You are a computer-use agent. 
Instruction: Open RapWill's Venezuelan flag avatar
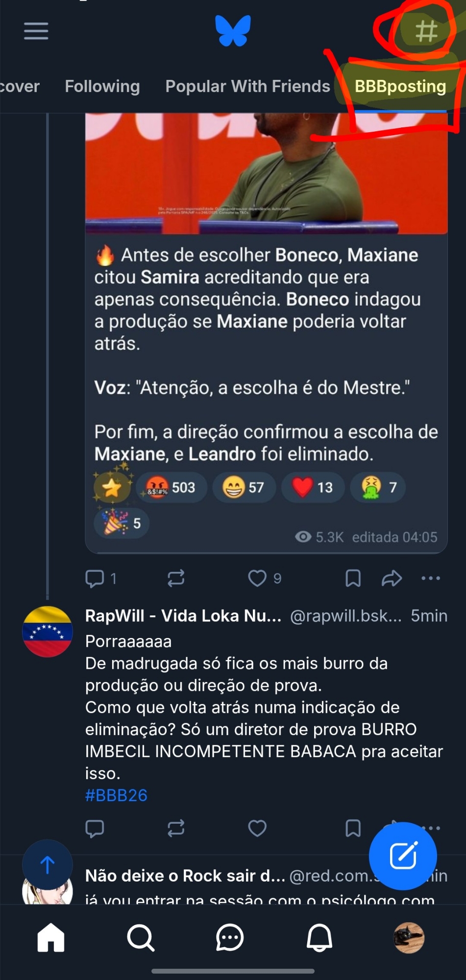coord(48,632)
